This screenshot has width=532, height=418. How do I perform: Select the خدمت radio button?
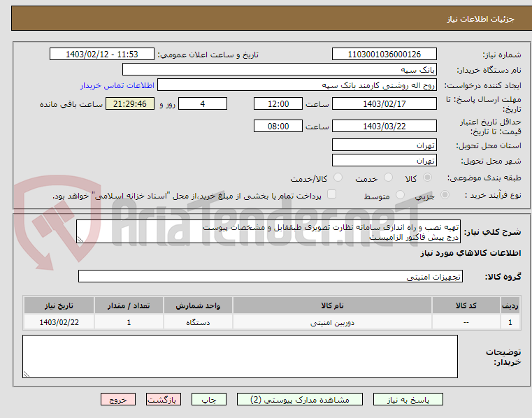[x=388, y=178]
